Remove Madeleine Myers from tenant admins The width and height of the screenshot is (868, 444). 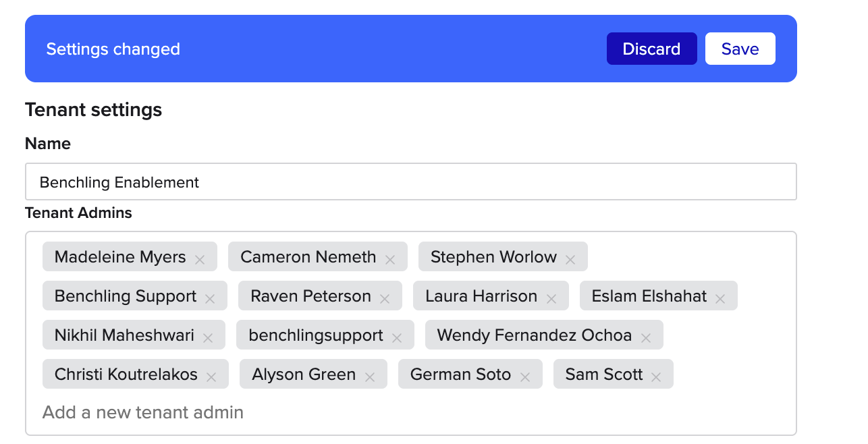[200, 259]
